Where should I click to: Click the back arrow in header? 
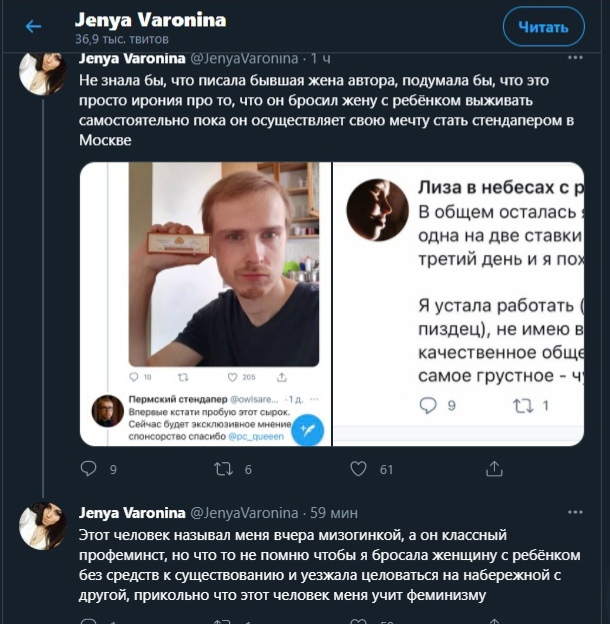(32, 27)
